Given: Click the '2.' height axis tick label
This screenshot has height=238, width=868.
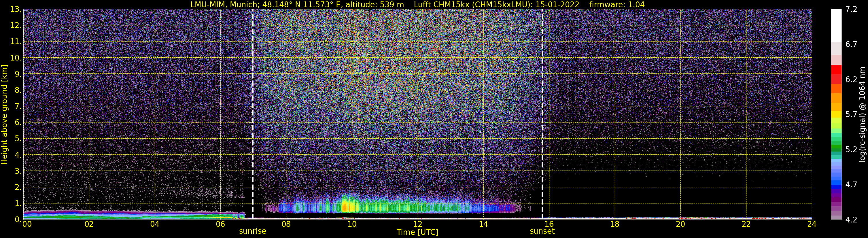Looking at the screenshot, I should click(18, 187).
